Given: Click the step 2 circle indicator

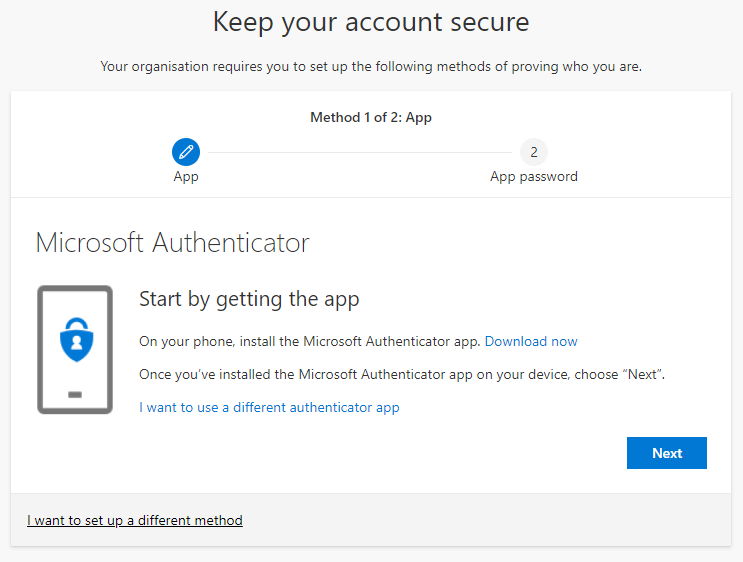Looking at the screenshot, I should 533,152.
